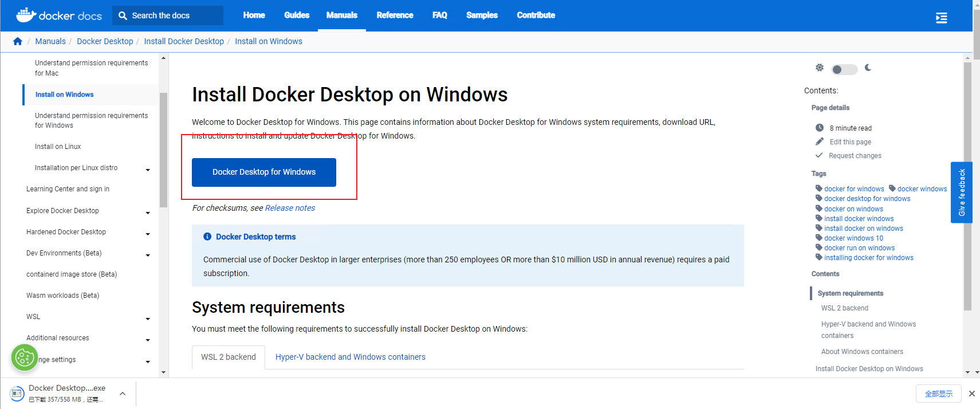Click the checkmark icon for Request changes
Screen dimensions: 980x409
pyautogui.click(x=819, y=155)
